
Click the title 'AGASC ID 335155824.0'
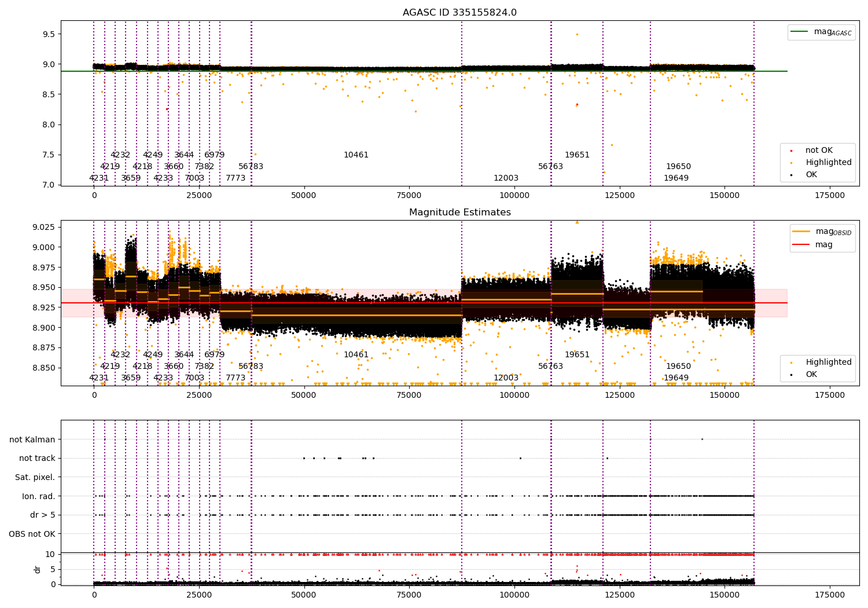(x=459, y=13)
